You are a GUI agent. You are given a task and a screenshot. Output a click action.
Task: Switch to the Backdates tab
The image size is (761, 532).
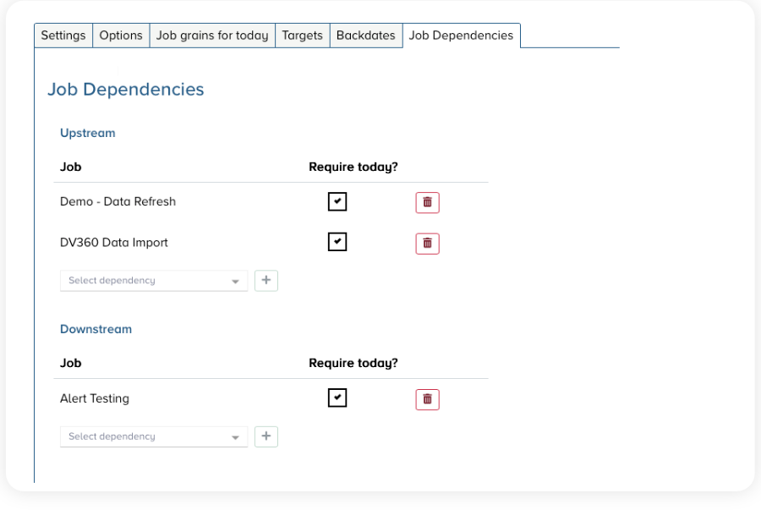point(365,36)
